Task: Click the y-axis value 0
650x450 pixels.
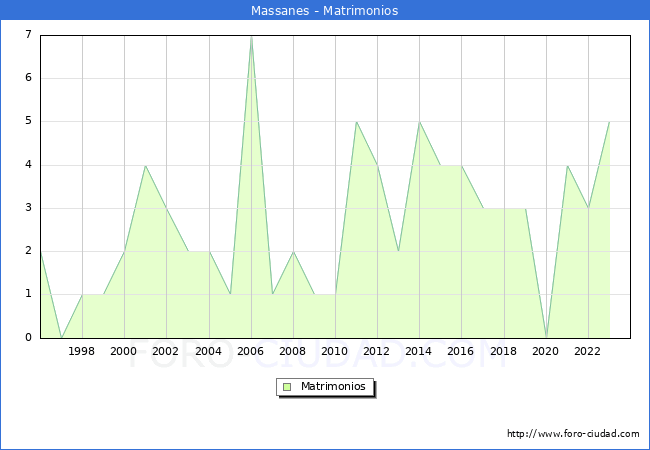Action: tap(28, 337)
